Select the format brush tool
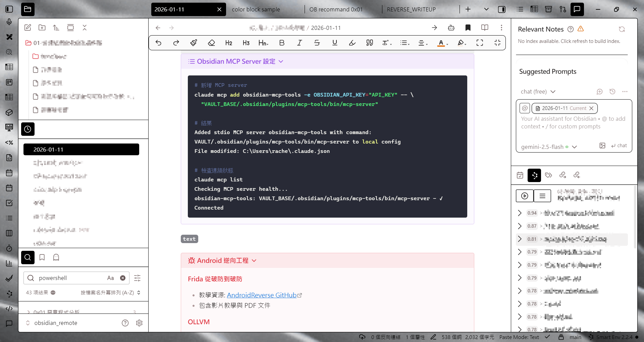644x342 pixels. point(194,43)
